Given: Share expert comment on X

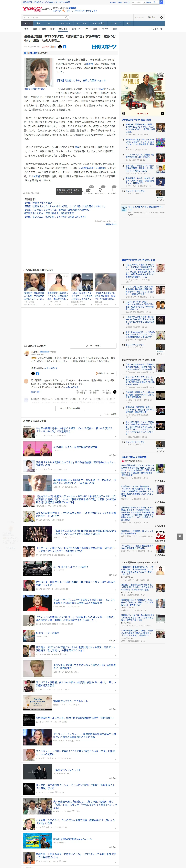Looking at the screenshot, I should point(33,373).
